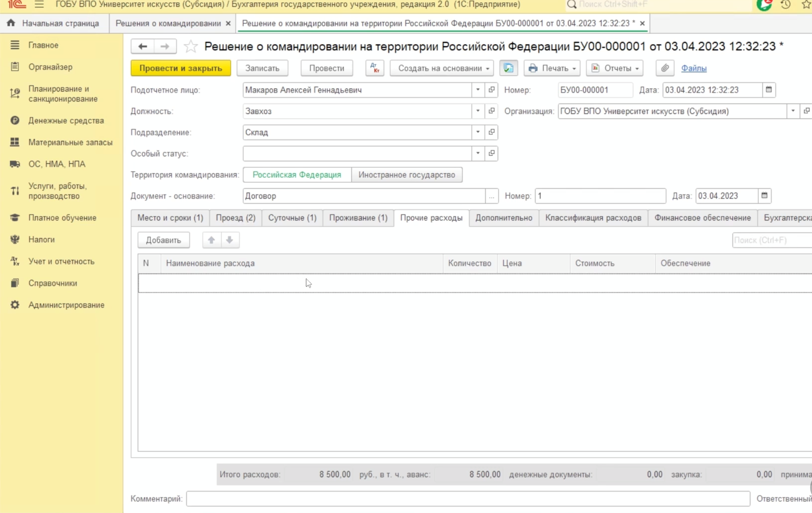Screen dimensions: 812x513
Task: Click the Провести и закрыть button
Action: point(180,68)
